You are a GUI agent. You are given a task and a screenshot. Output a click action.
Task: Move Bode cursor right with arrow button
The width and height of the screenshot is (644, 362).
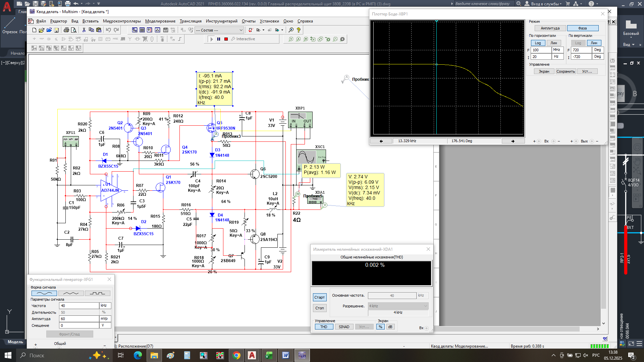coord(513,141)
